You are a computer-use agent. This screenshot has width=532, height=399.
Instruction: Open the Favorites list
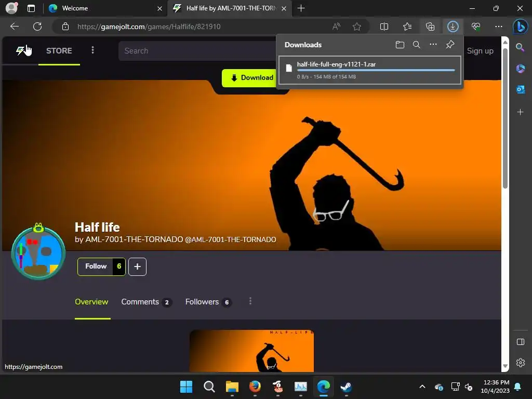[407, 26]
